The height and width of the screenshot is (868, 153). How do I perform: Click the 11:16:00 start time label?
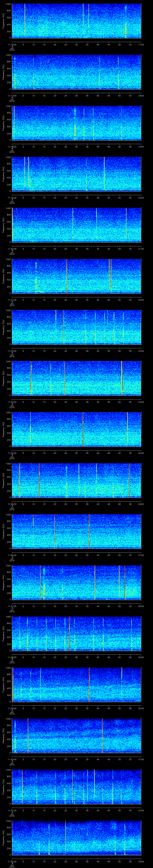click(12, 44)
